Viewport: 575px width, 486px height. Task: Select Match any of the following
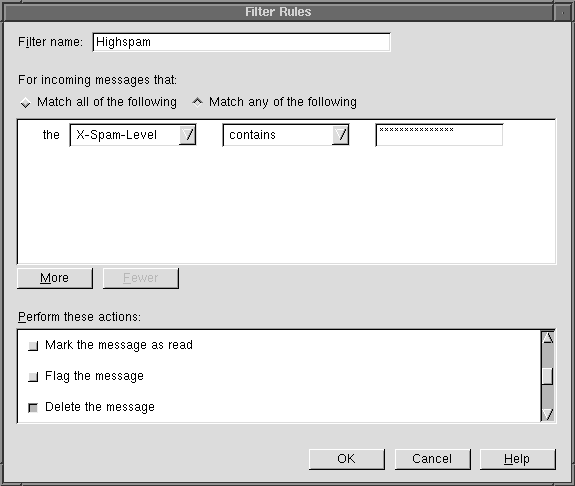click(x=197, y=102)
